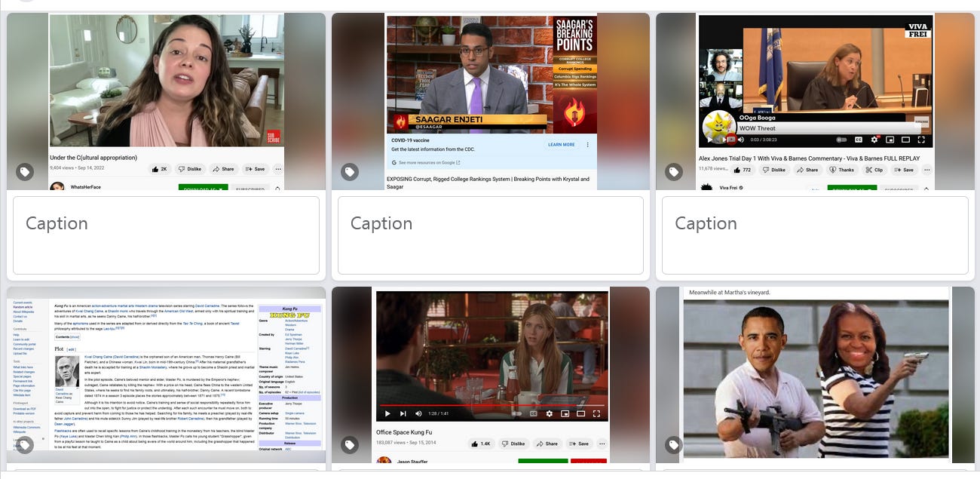Click fullscreen icon in Alex Jones Trial player
Viewport: 980px width, 479px height.
tap(921, 140)
